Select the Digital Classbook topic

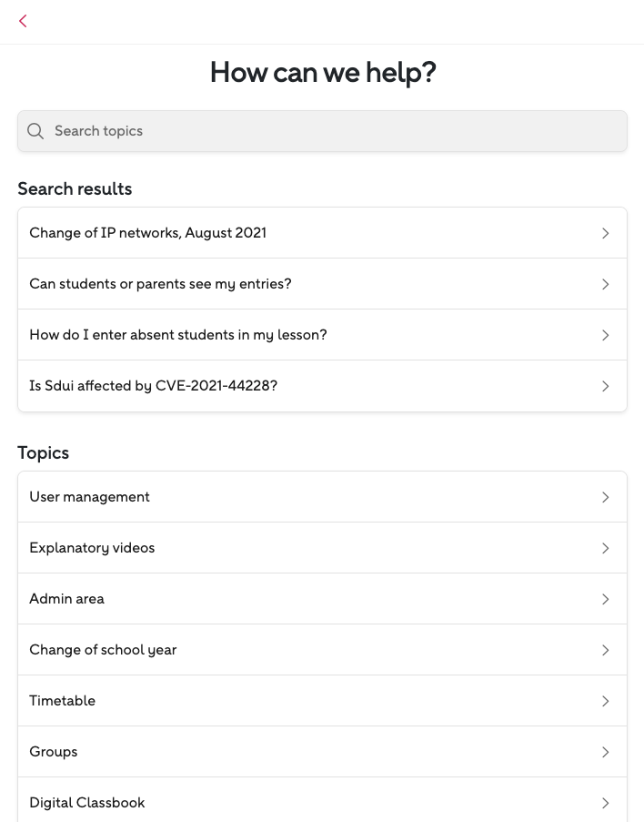(87, 803)
